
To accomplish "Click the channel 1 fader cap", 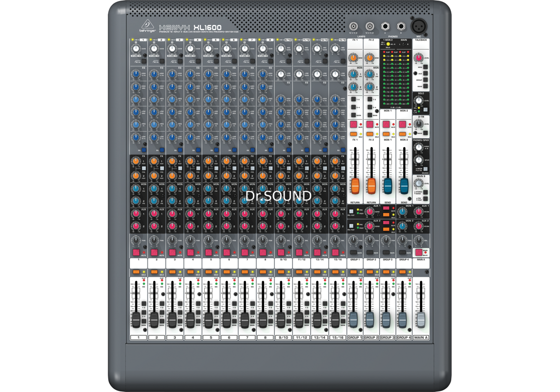I will (x=136, y=320).
